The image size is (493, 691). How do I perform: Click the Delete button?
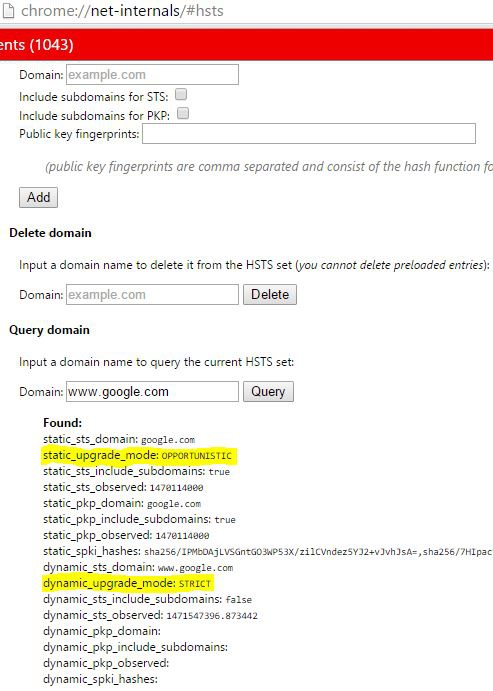pyautogui.click(x=270, y=294)
